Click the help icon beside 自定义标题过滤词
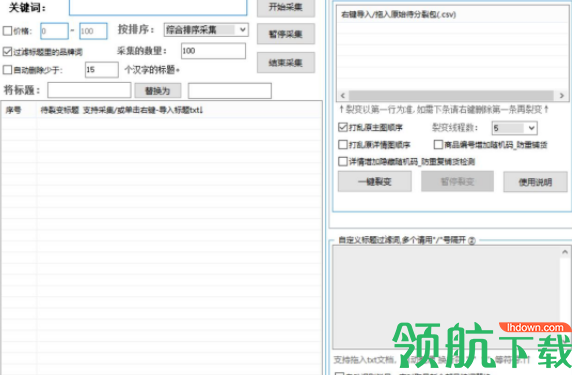Viewport: 572px width, 375px height. 472,241
